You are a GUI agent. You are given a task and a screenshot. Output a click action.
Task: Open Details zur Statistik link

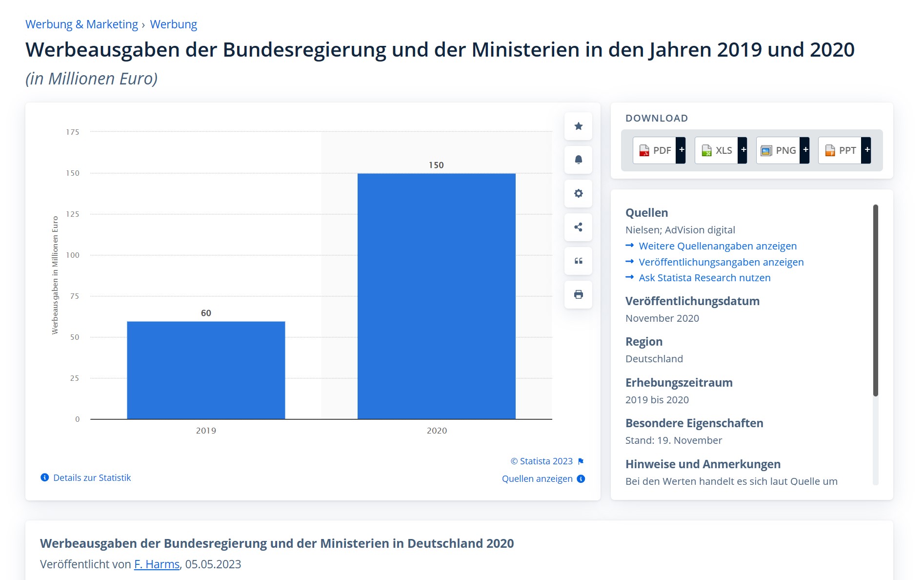click(92, 478)
